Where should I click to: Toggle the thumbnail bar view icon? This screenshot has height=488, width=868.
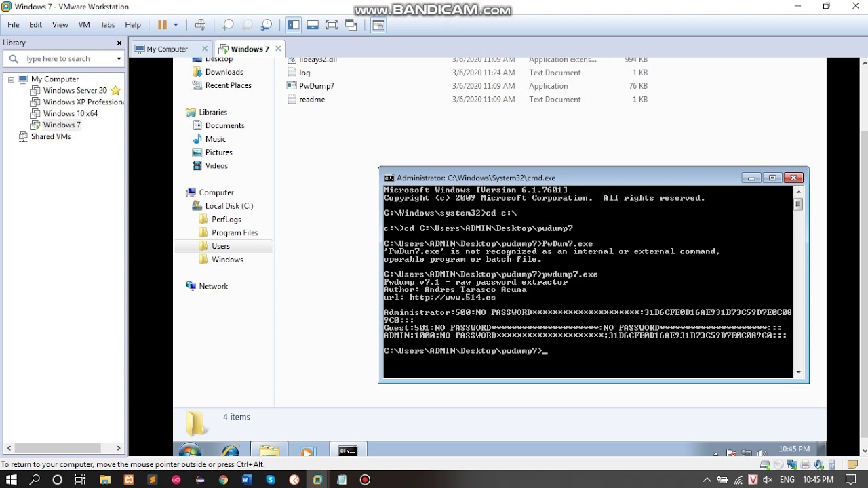pyautogui.click(x=313, y=25)
